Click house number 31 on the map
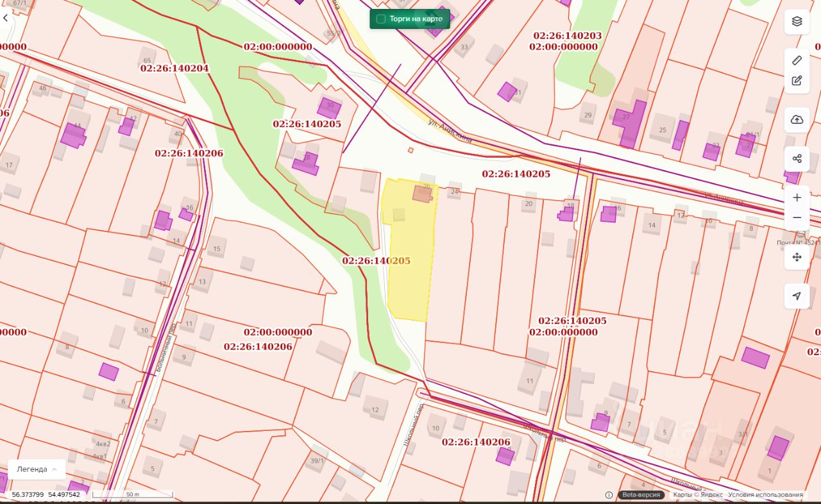 [518, 92]
